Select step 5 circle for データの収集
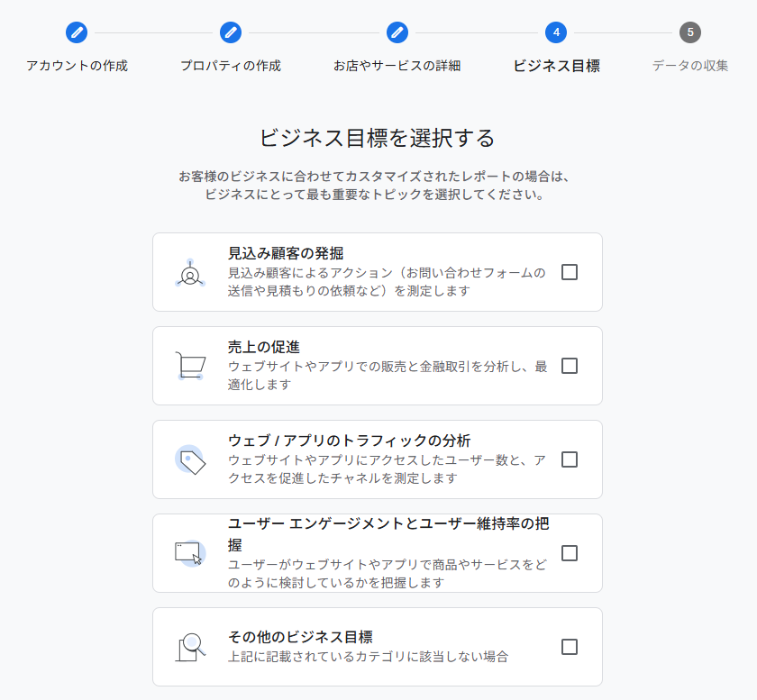This screenshot has width=757, height=700. (690, 32)
